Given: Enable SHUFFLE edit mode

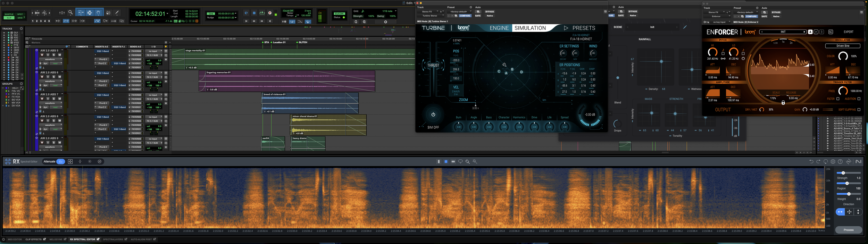Looking at the screenshot, I should point(9,14).
